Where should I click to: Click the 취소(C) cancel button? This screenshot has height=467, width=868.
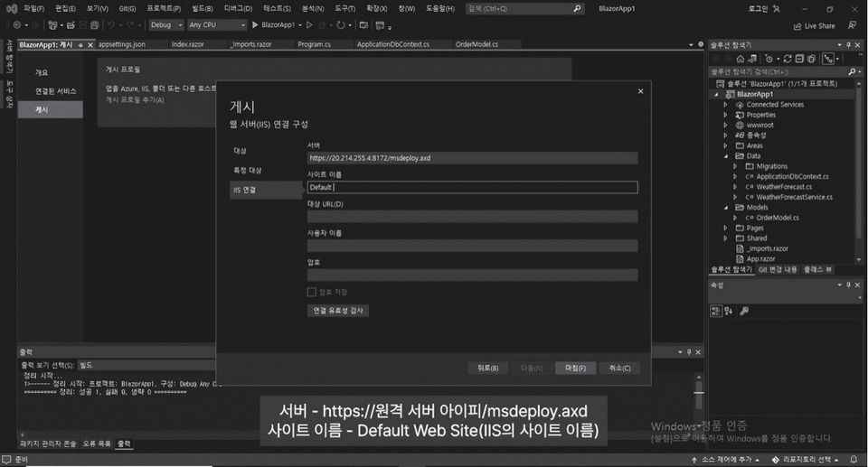619,368
